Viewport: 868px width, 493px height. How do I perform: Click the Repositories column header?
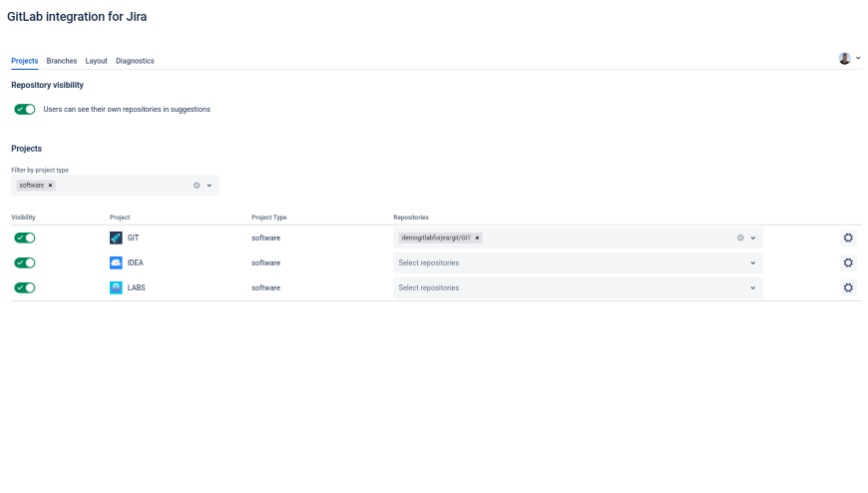coord(411,218)
